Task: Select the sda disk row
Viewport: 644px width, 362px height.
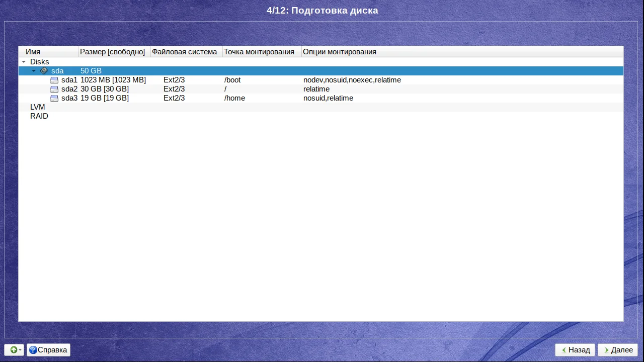Action: click(321, 71)
